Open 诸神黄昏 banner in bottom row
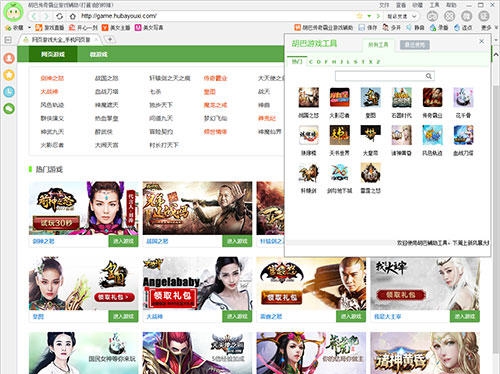This screenshot has width=500, height=374. (425, 353)
